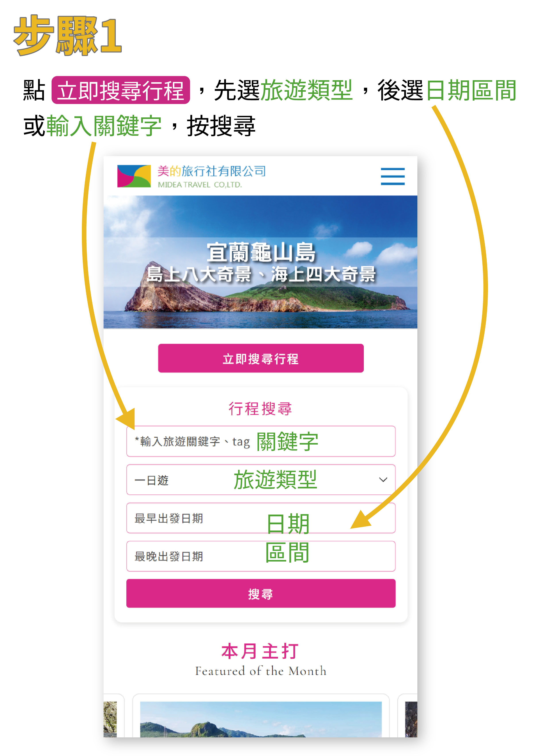Click the 步驟1 step title
Viewport: 534px width, 756px height.
click(x=68, y=35)
